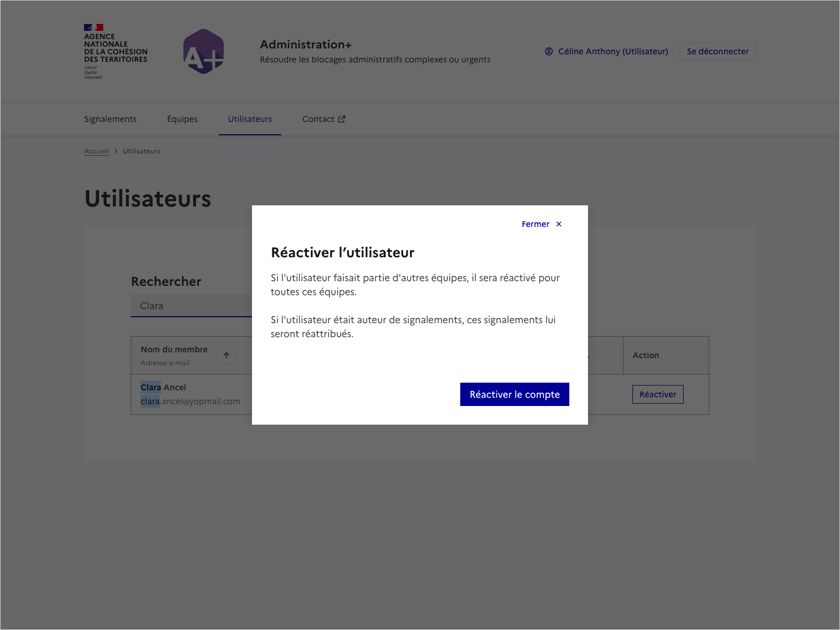
Task: Select the Clara Ancel member row
Action: pyautogui.click(x=163, y=387)
